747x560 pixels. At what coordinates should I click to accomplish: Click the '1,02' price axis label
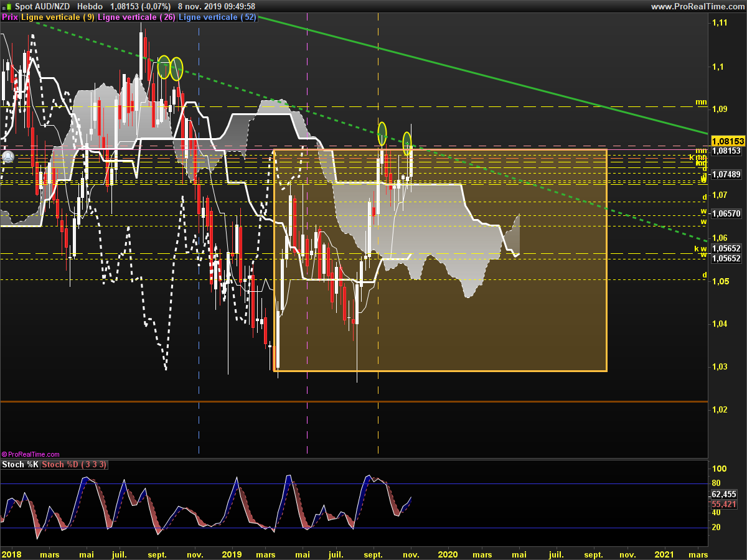719,409
